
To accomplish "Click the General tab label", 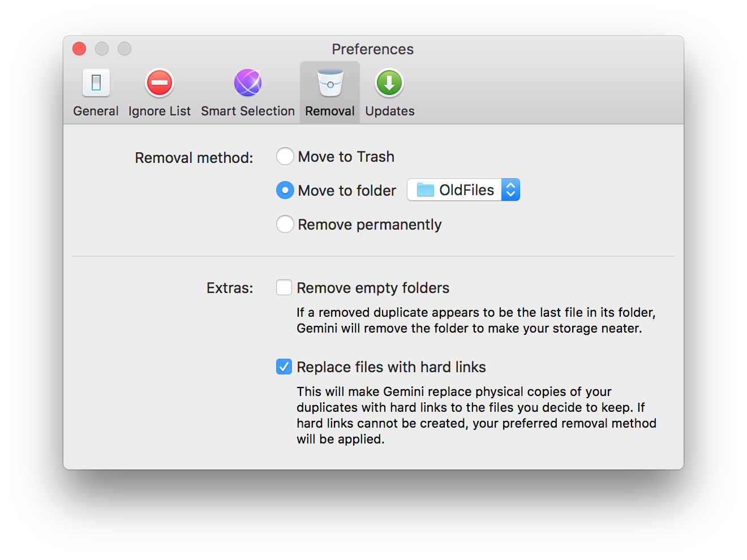I will coord(96,111).
